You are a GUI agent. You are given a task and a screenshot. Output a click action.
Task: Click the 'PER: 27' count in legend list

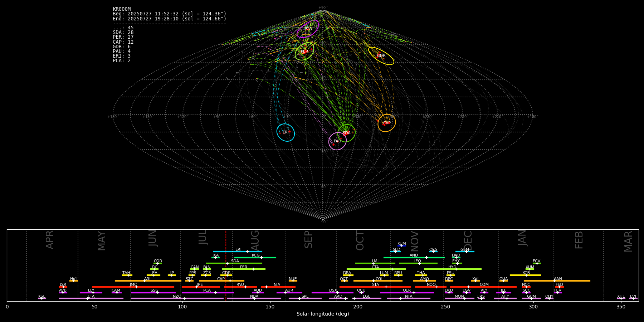click(123, 37)
